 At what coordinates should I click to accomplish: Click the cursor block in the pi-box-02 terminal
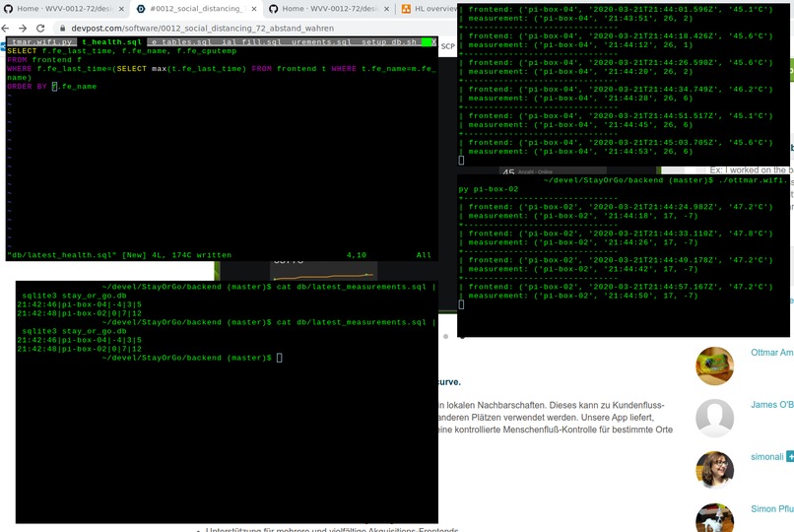coord(461,304)
